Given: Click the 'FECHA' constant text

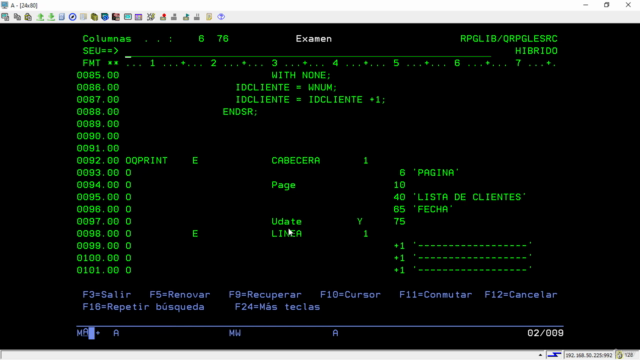Looking at the screenshot, I should [433, 209].
